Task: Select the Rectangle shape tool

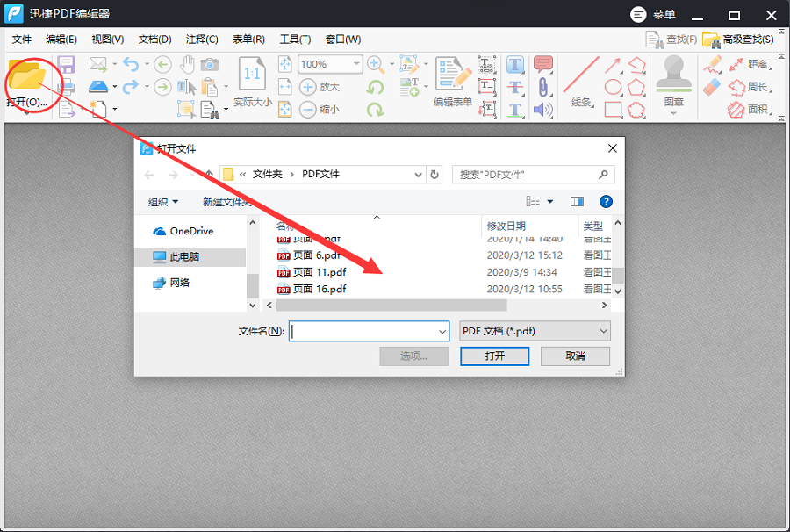Action: (x=614, y=110)
